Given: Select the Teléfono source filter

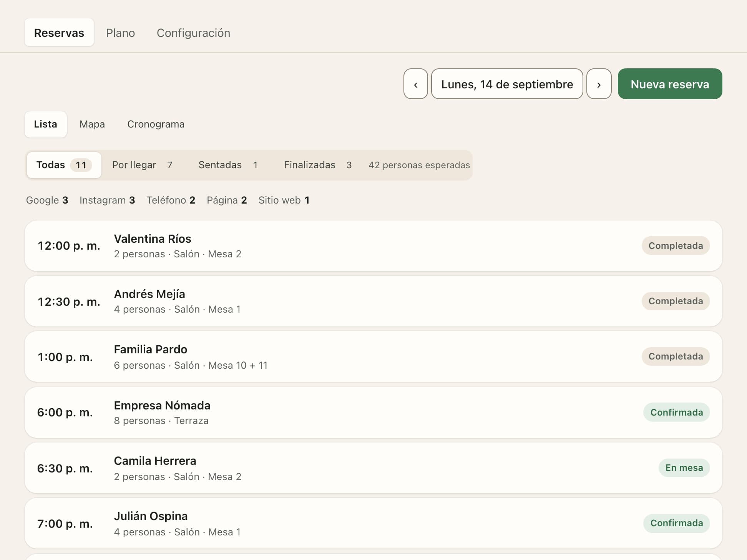Looking at the screenshot, I should (171, 200).
